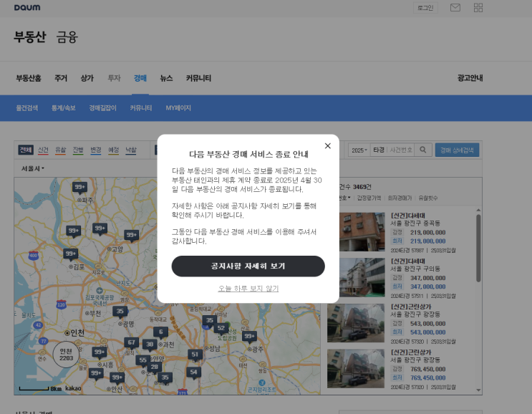Click the 55 marker near 안양
Viewport: 532px width, 414px height.
coord(142,361)
